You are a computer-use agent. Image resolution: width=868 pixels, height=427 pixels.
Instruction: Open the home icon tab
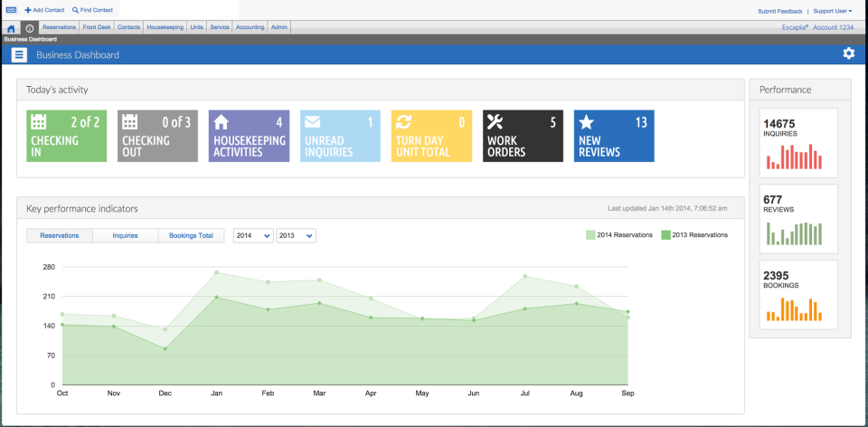coord(11,28)
